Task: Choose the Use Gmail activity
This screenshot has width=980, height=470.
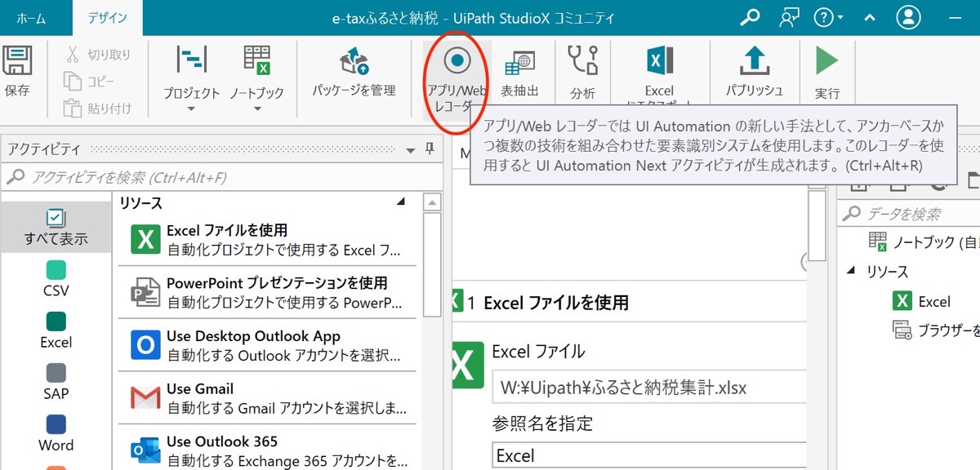Action: 266,398
